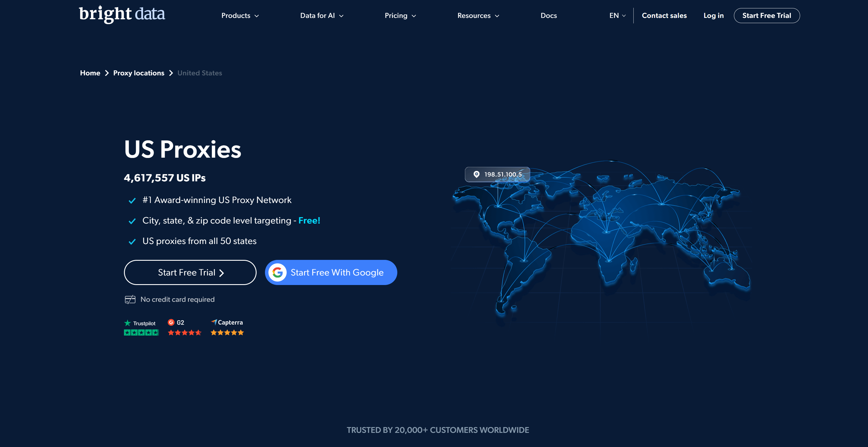868x447 pixels.
Task: Click the checkmark beside US proxies from all 50 states
Action: point(132,241)
